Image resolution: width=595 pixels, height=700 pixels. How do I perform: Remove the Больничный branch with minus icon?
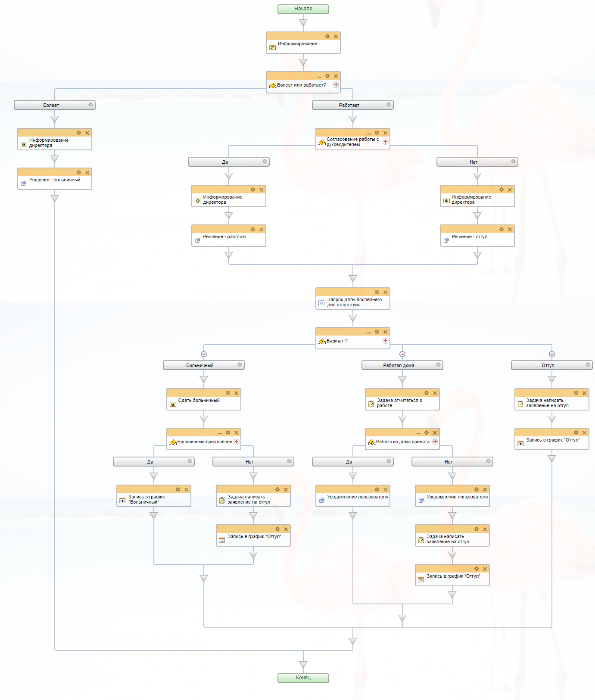click(204, 354)
